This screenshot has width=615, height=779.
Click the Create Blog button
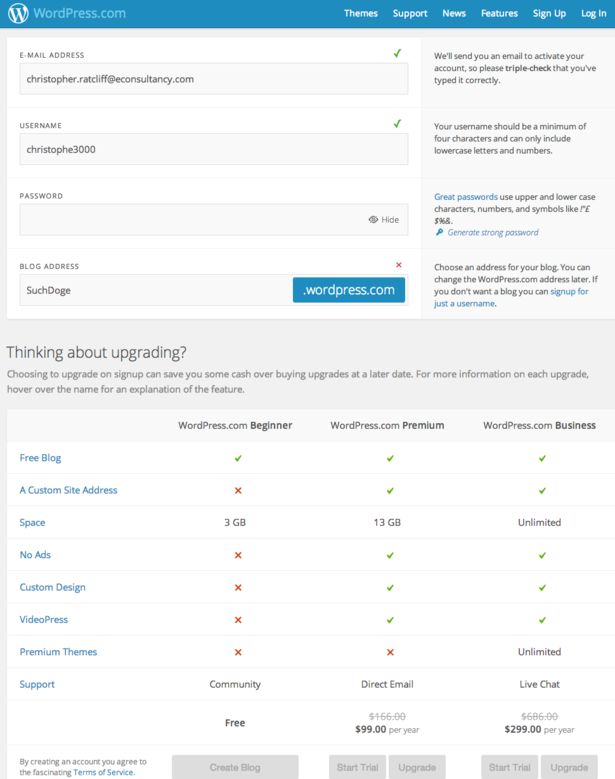(x=235, y=767)
